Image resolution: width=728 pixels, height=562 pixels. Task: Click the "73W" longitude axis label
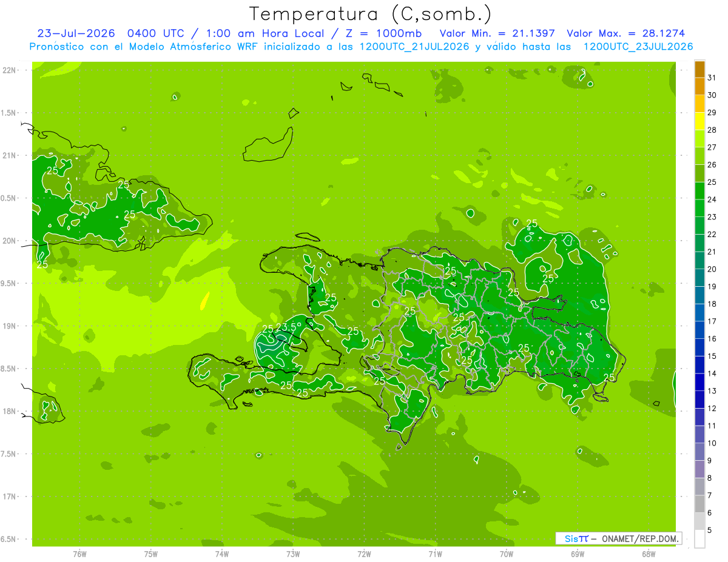[x=293, y=554]
